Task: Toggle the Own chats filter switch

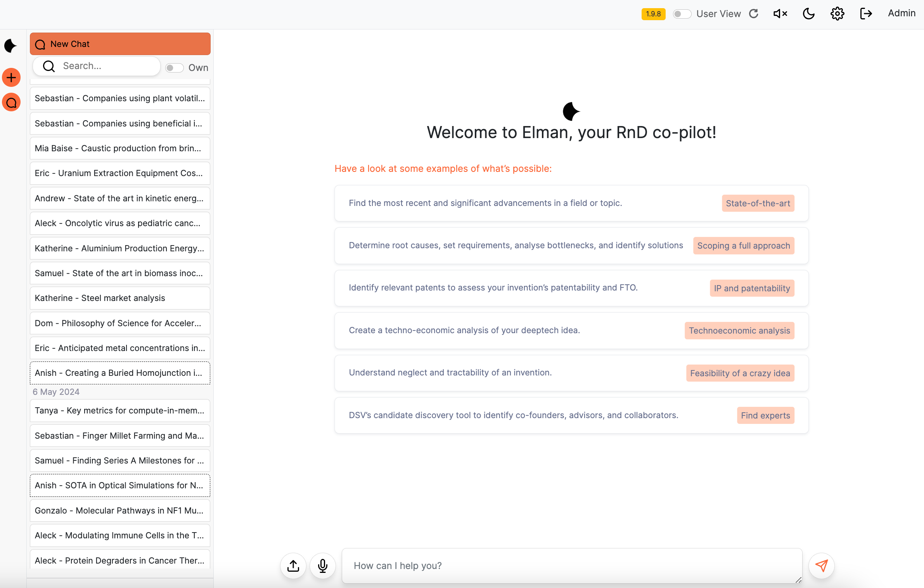Action: point(174,68)
